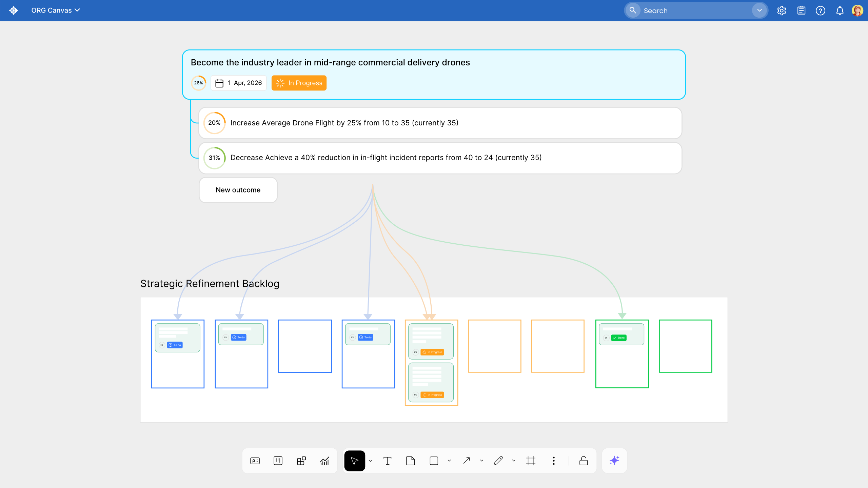Click the New outcome button
This screenshot has height=488, width=868.
tap(238, 190)
